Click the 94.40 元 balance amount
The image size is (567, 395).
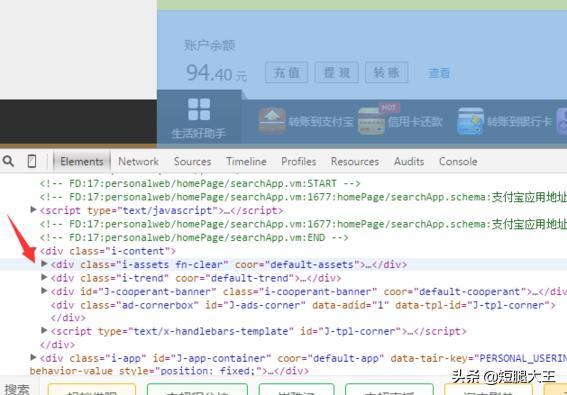click(217, 73)
